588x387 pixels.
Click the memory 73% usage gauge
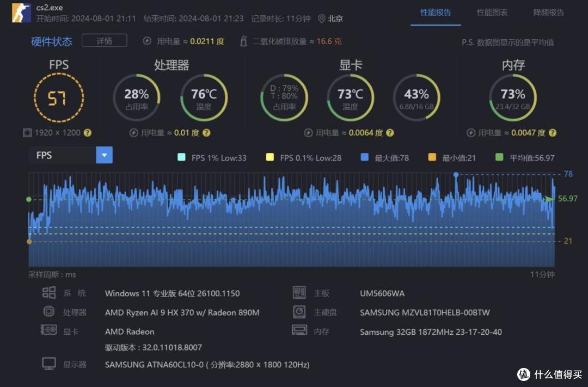(x=513, y=98)
